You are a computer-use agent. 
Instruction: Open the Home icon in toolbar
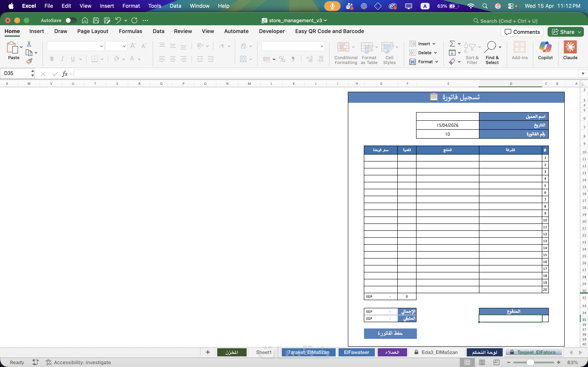point(85,20)
